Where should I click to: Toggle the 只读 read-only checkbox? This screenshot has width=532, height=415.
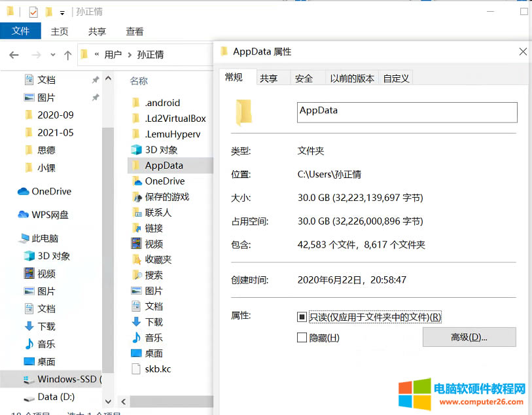point(302,317)
